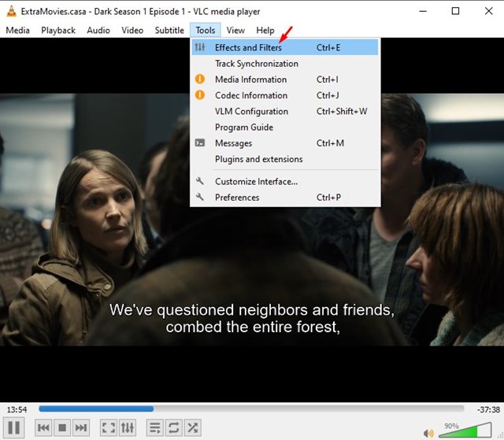This screenshot has height=440, width=504.
Task: Skip to previous media in playlist
Action: tap(43, 427)
